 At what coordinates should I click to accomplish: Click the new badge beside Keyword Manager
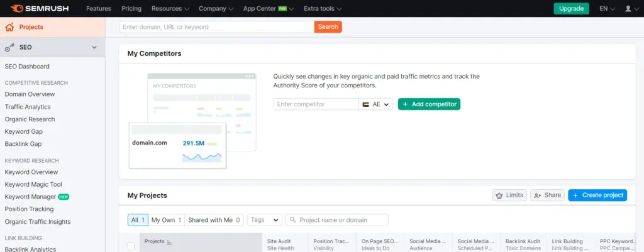[64, 197]
